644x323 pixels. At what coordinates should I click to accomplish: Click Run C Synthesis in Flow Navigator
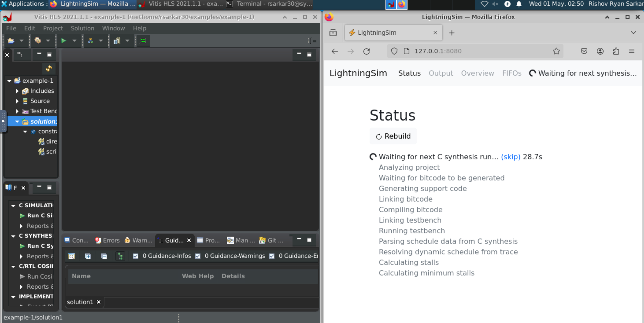(x=37, y=246)
